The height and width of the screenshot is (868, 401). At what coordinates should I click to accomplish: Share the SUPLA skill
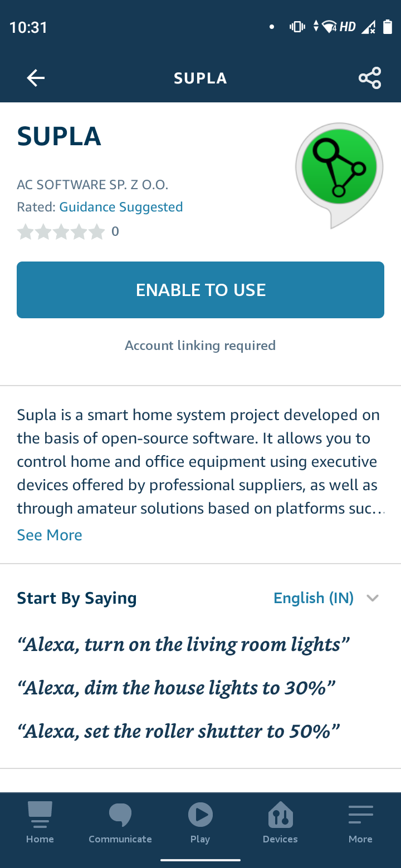(x=369, y=77)
